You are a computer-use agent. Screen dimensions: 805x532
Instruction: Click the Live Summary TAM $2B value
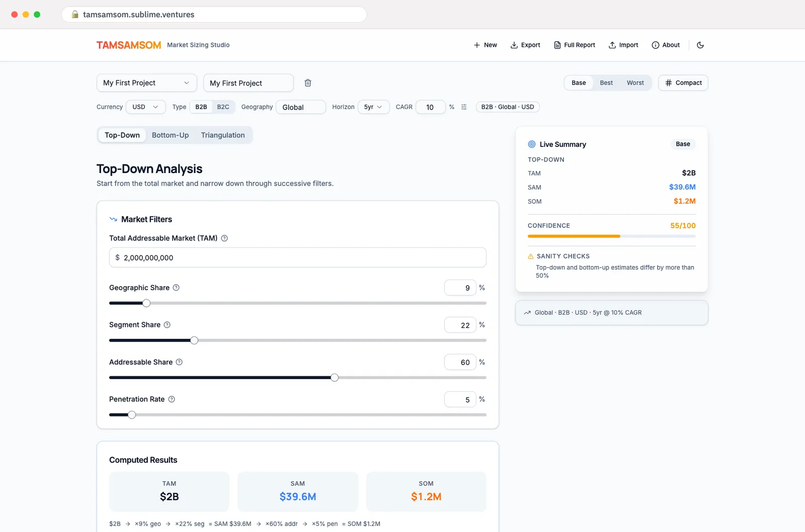[689, 173]
